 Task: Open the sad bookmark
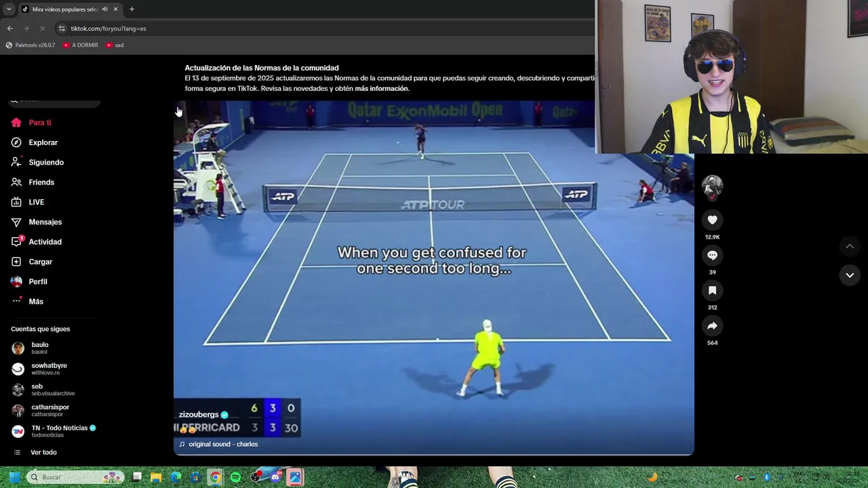click(x=115, y=45)
